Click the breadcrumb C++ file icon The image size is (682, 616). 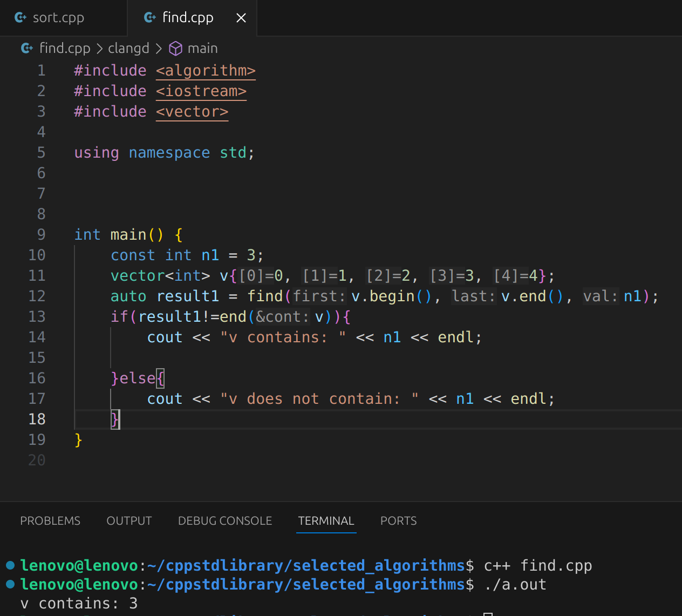click(27, 49)
